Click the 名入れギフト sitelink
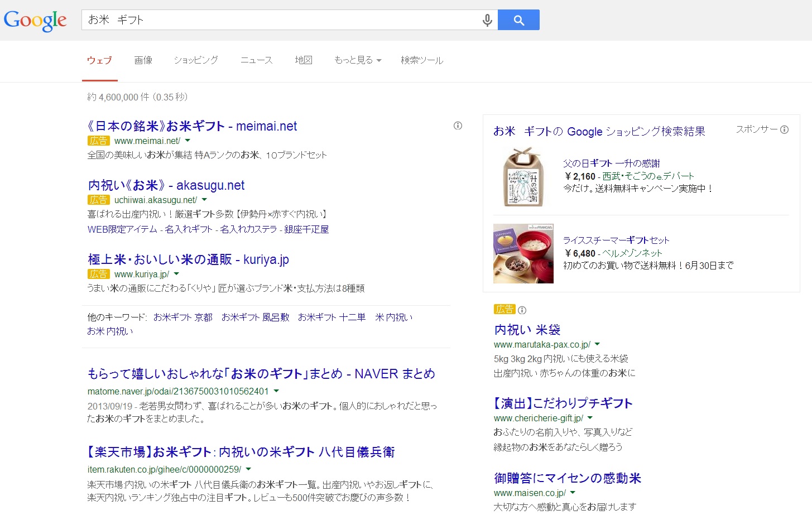The height and width of the screenshot is (515, 812). (189, 229)
